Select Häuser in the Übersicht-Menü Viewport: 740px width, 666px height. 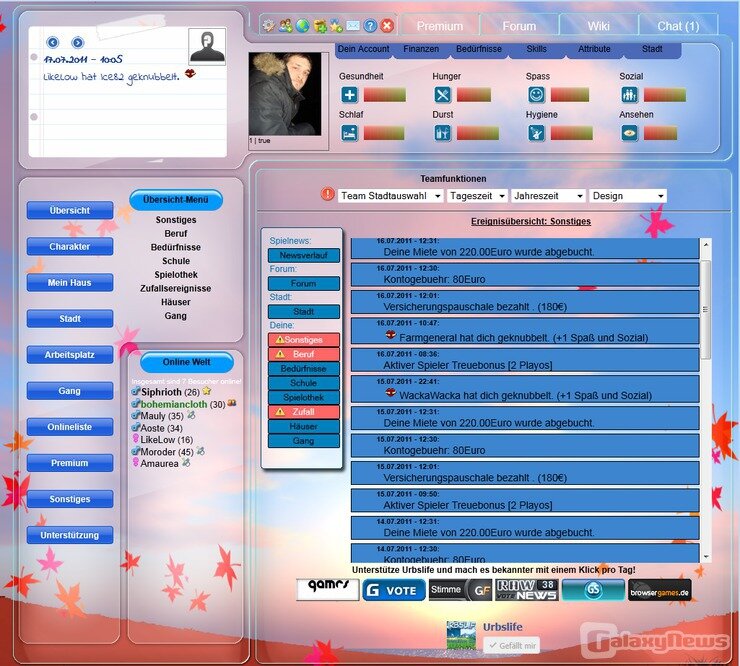tap(176, 302)
